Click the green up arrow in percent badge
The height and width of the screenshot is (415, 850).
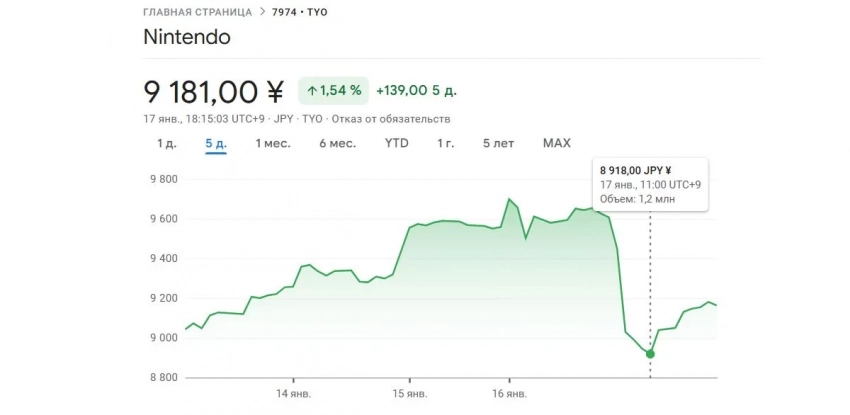(312, 91)
